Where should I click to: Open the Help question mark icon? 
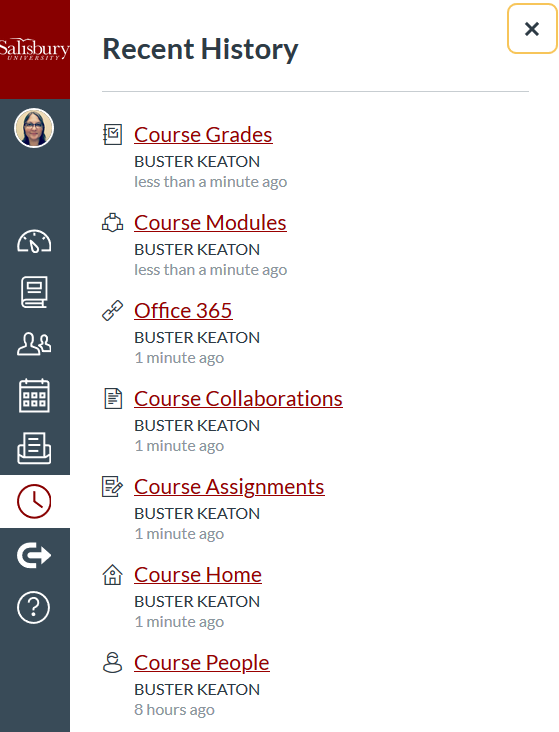[x=34, y=607]
